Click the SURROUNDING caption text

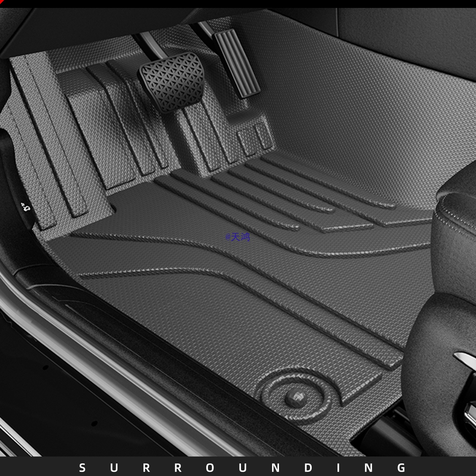coord(242,468)
